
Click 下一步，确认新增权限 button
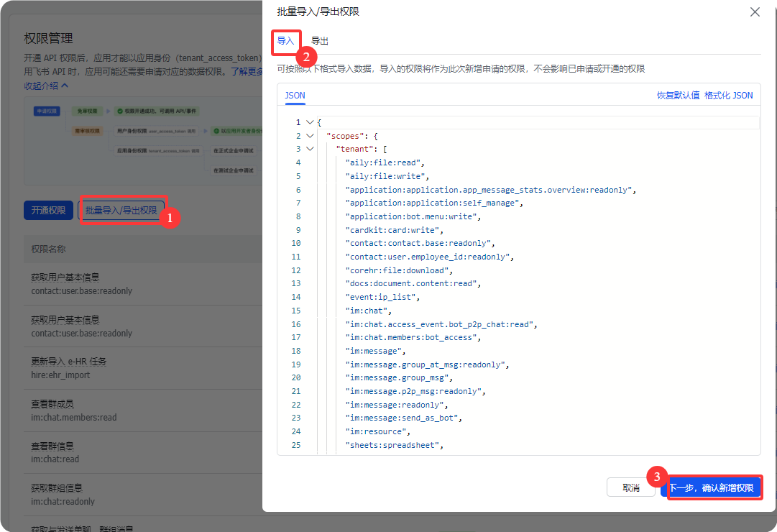tap(712, 487)
